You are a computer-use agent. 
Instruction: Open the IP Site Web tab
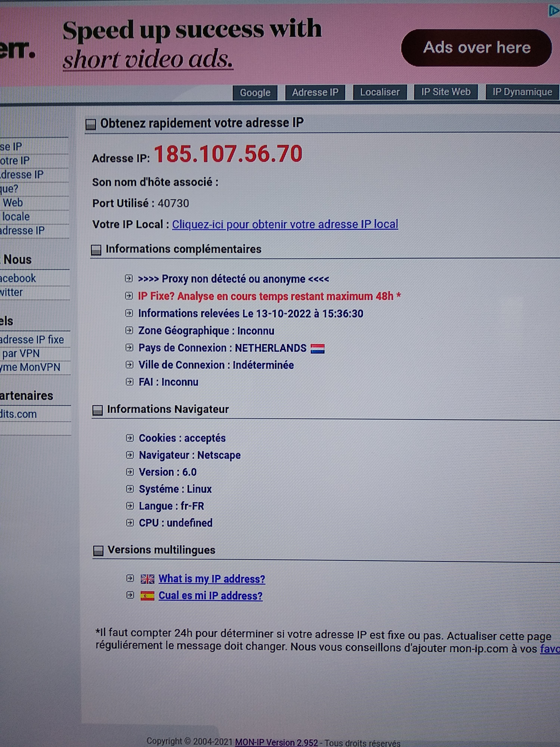[x=446, y=92]
